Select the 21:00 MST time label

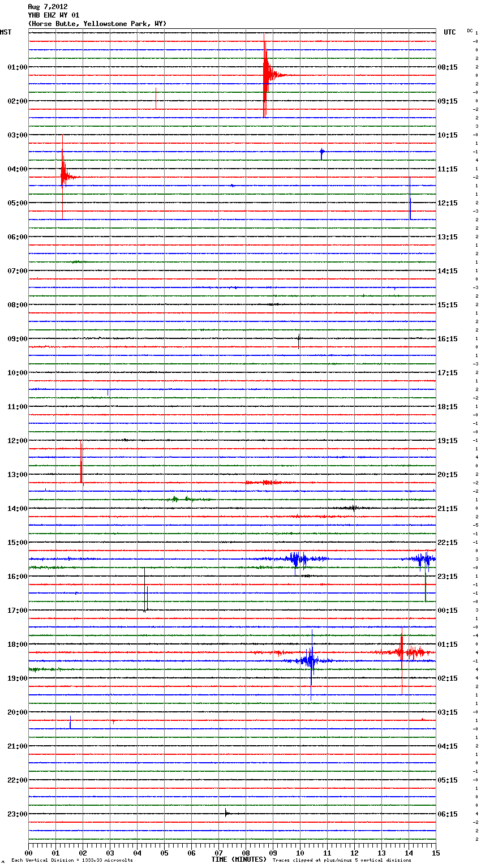coord(18,746)
